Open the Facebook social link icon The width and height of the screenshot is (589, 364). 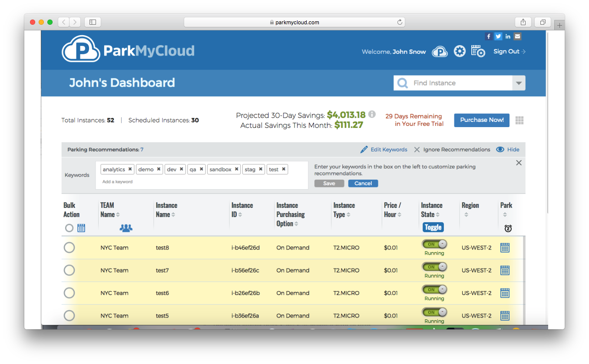click(489, 36)
